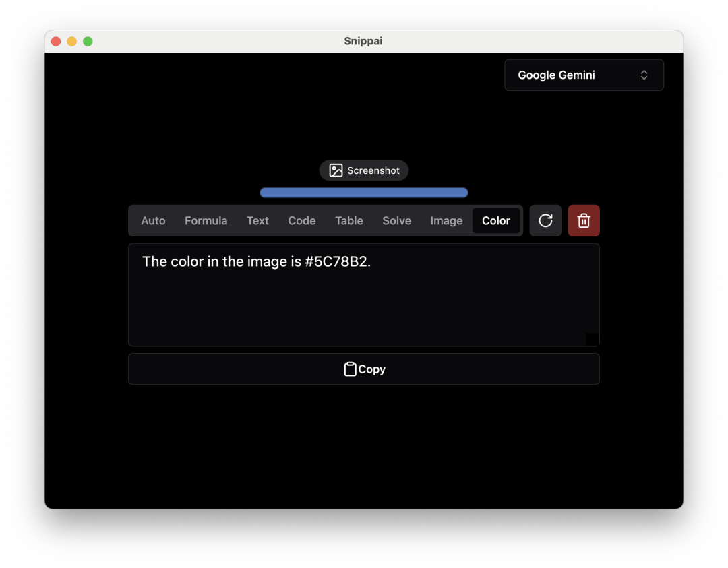Click the blue progress bar
Image resolution: width=728 pixels, height=568 pixels.
click(364, 193)
